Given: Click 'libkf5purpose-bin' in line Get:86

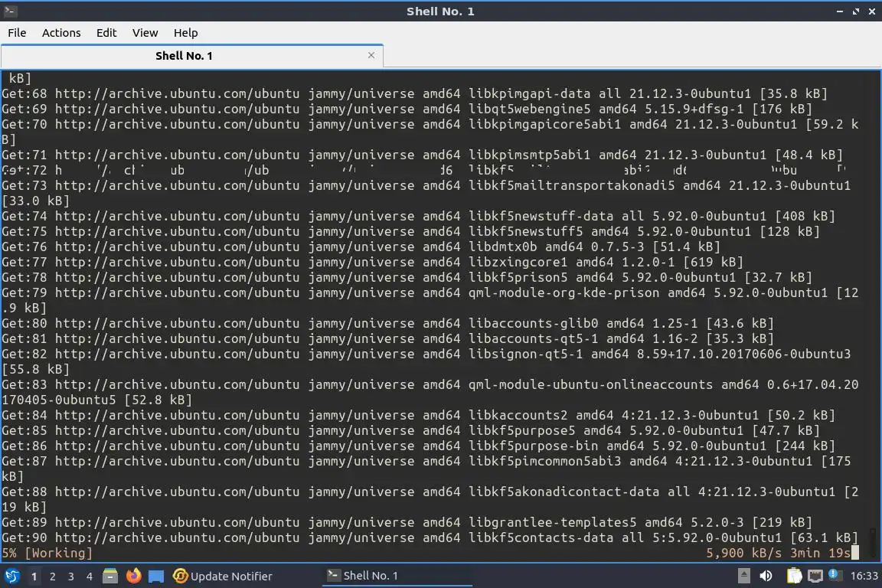Looking at the screenshot, I should (533, 446).
